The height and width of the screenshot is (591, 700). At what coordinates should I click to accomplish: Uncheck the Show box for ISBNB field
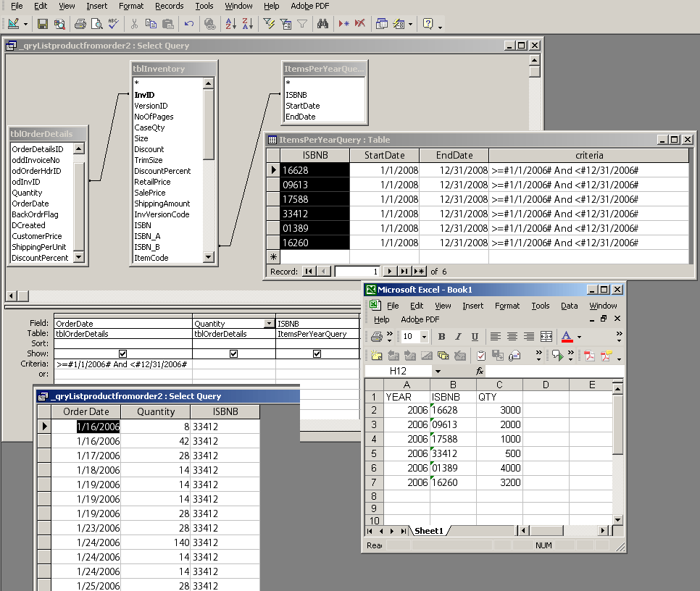(x=317, y=353)
